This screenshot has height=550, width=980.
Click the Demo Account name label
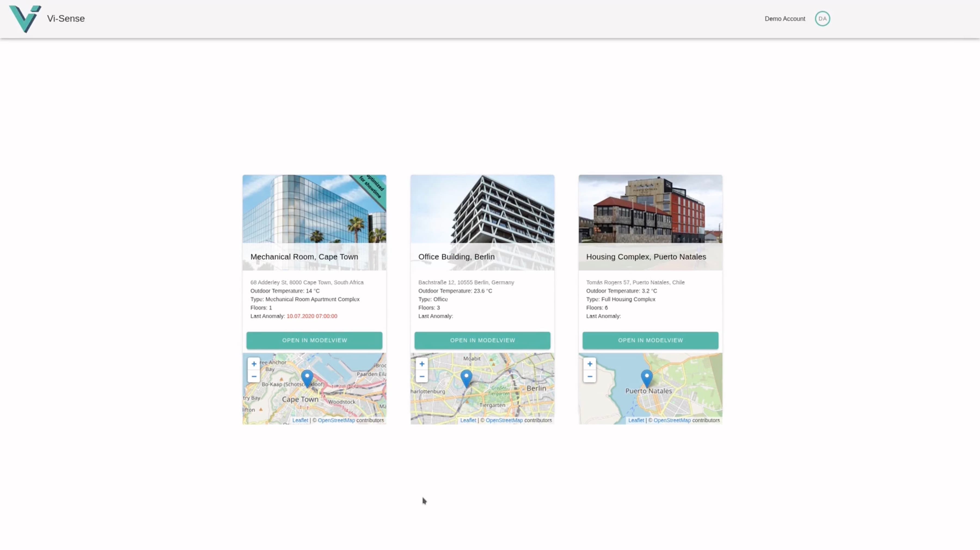785,19
